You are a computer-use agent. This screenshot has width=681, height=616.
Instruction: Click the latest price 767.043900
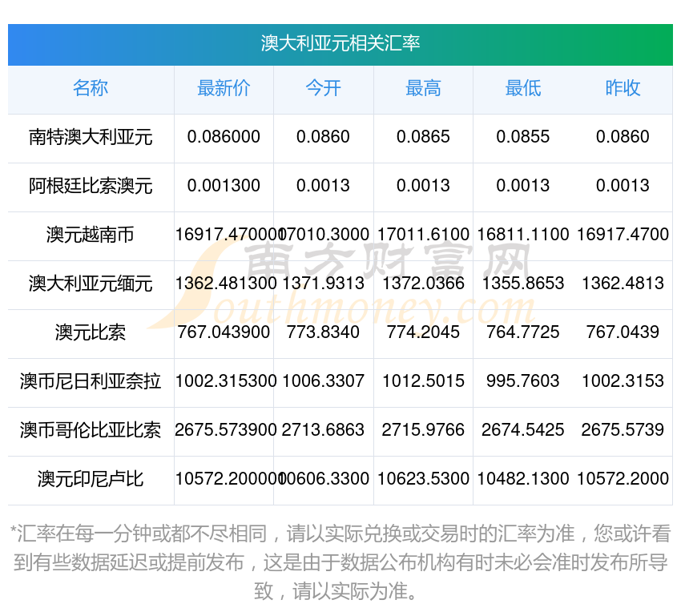tap(224, 332)
